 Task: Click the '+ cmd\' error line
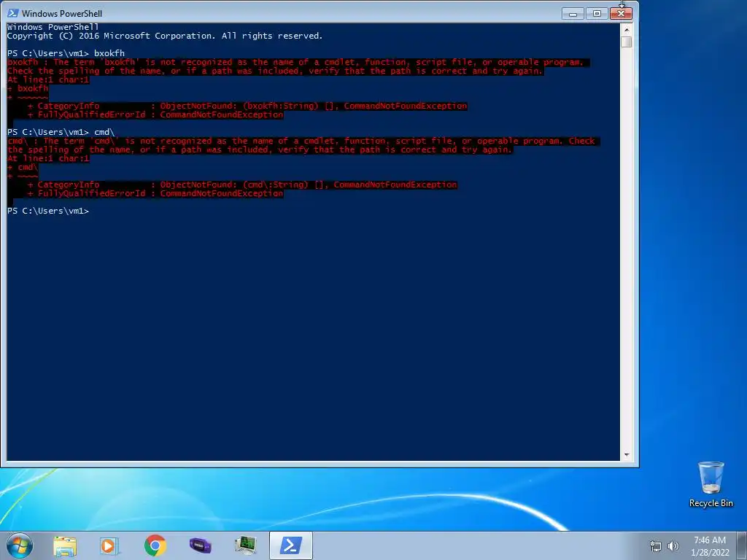[23, 167]
